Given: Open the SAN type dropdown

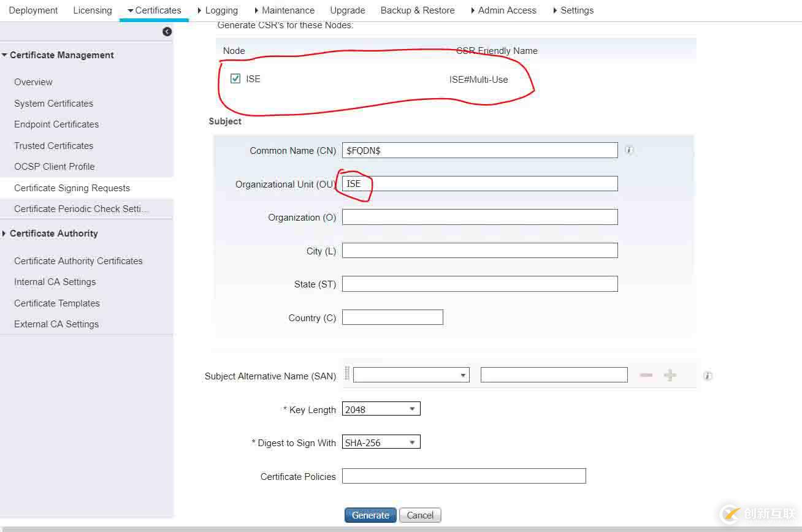Looking at the screenshot, I should [411, 375].
